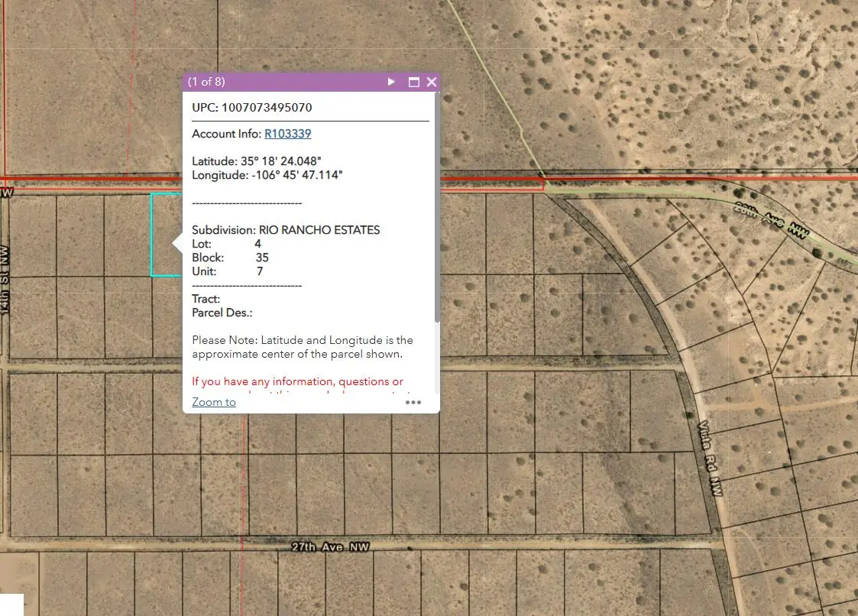Click the 14th St NW street label
The width and height of the screenshot is (858, 616).
click(7, 275)
